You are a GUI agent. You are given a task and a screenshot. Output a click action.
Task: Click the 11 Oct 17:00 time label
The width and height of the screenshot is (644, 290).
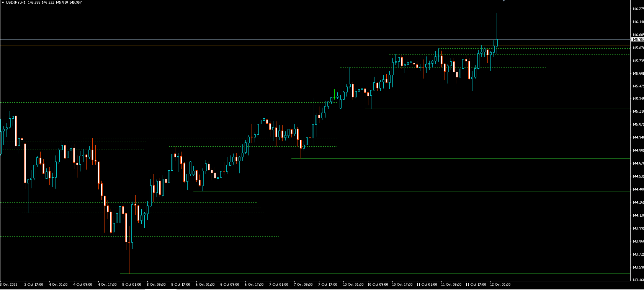point(476,284)
